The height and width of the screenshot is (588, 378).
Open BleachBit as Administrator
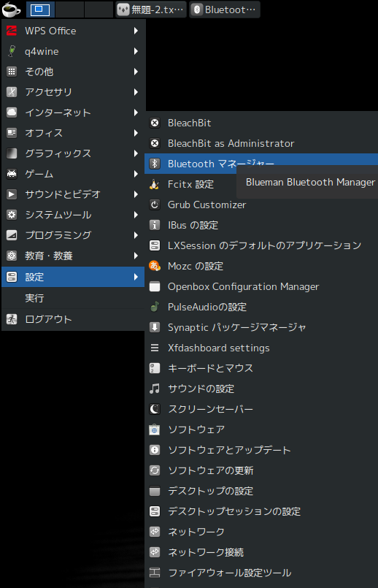coord(261,143)
